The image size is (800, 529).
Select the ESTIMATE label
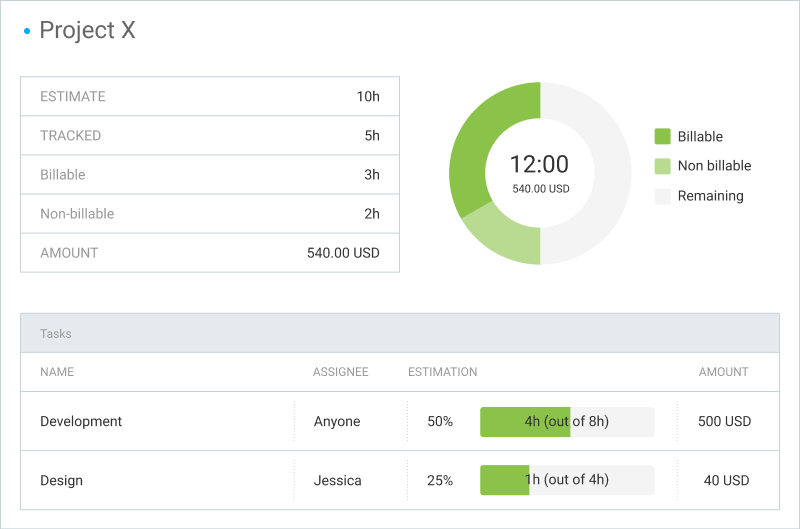73,96
